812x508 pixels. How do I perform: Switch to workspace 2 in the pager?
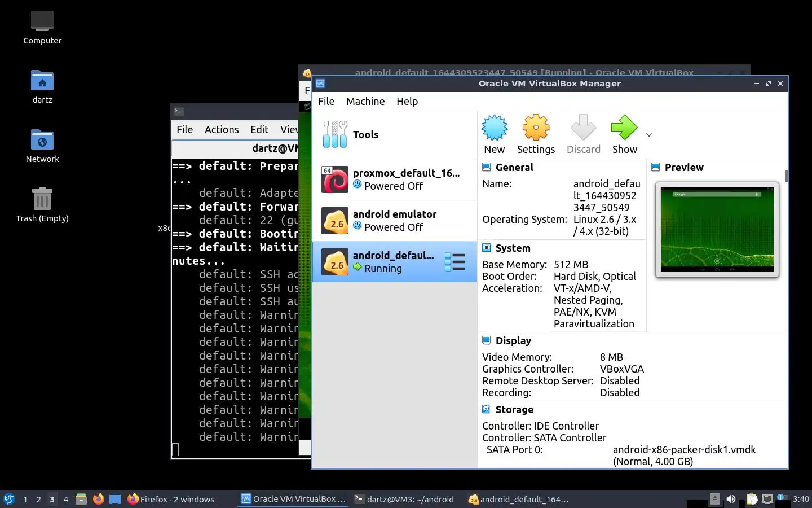click(x=38, y=500)
